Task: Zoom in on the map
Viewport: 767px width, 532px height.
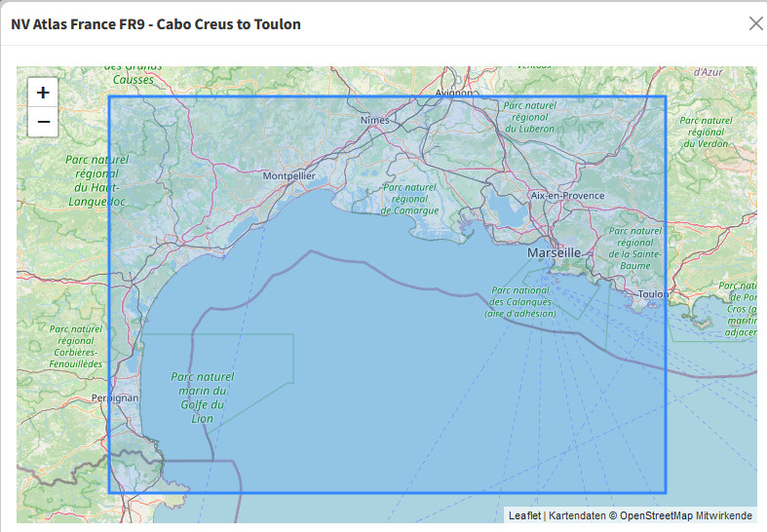Action: 43,93
